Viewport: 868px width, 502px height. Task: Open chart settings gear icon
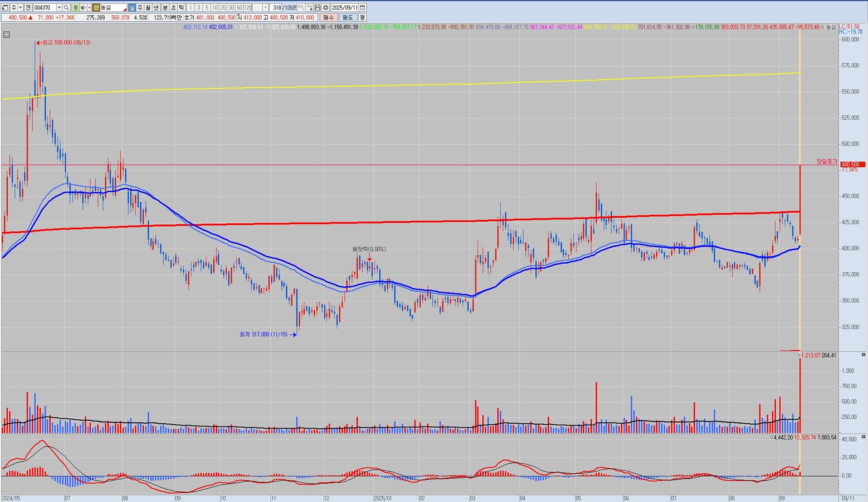click(325, 8)
